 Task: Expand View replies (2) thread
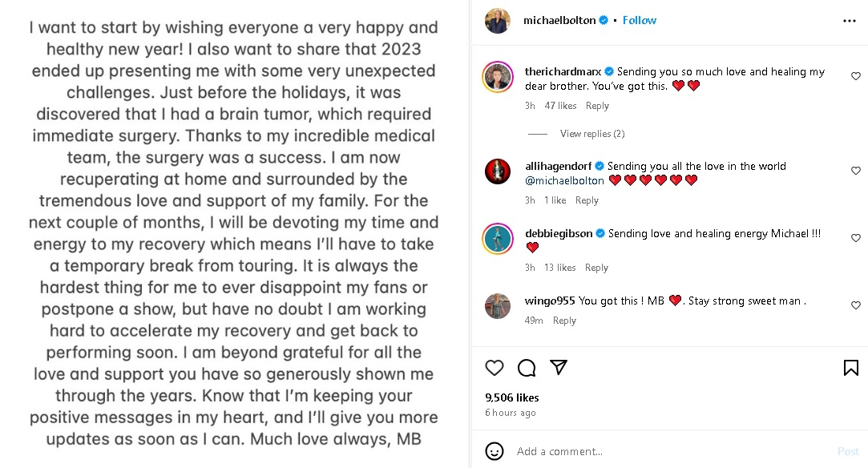[x=592, y=134]
